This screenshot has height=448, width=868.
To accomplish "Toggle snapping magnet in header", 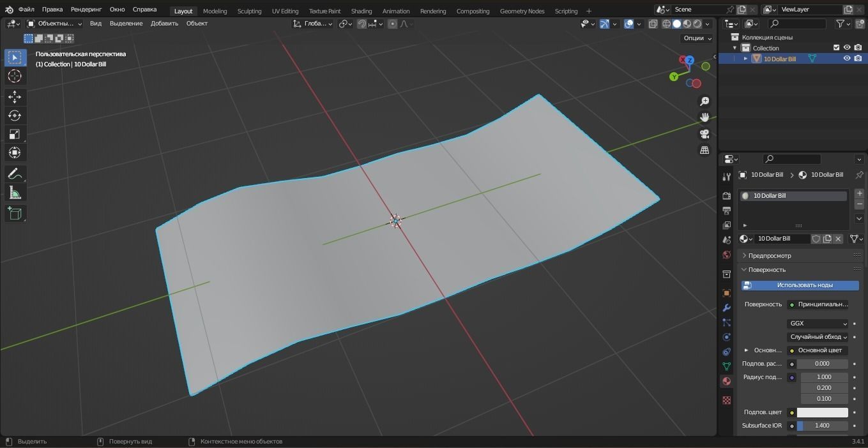I will coord(362,24).
